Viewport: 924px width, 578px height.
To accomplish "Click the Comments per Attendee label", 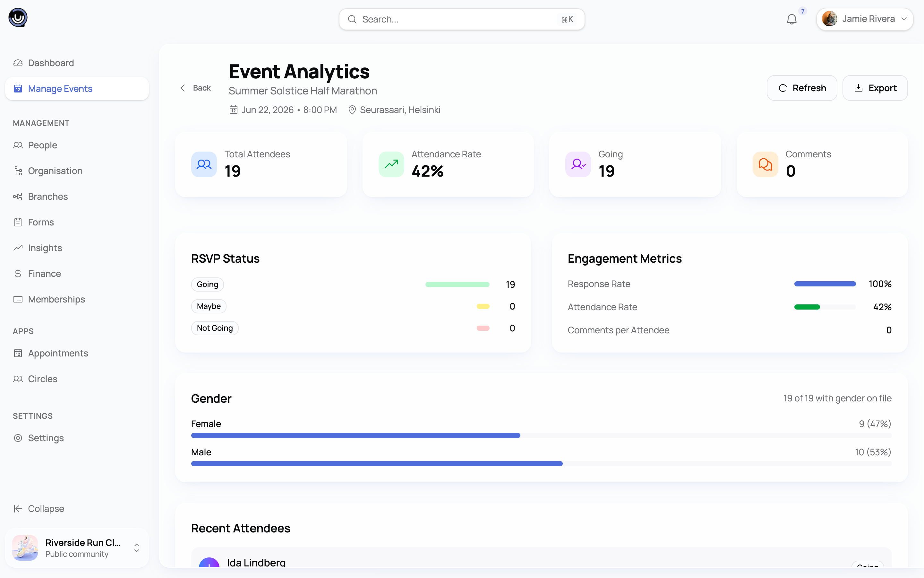I will click(619, 330).
